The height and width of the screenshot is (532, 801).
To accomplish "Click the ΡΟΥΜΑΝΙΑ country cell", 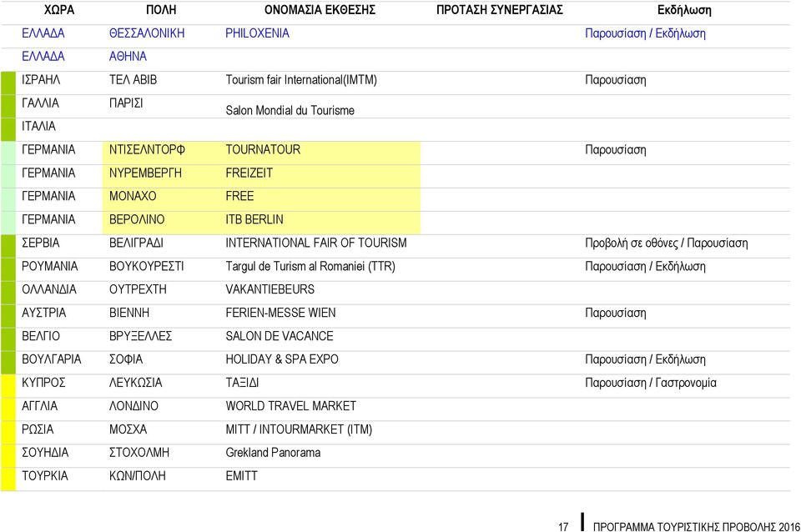I will (49, 267).
